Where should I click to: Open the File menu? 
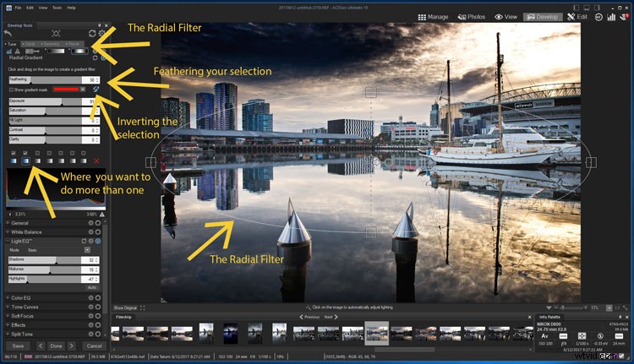point(19,8)
